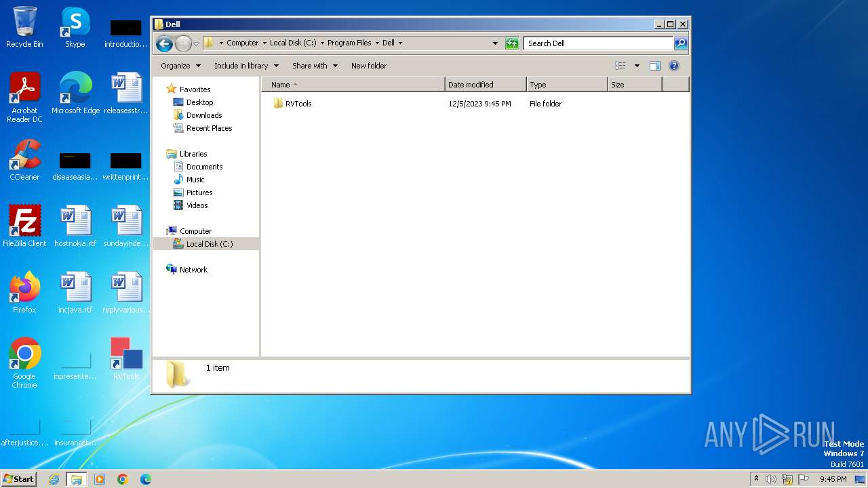This screenshot has width=868, height=488.
Task: Open the recent pages dropdown arrow
Action: (196, 44)
